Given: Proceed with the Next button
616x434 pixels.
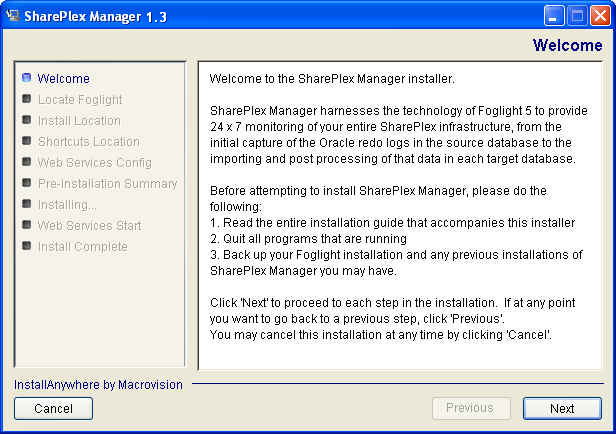Looking at the screenshot, I should [x=562, y=408].
